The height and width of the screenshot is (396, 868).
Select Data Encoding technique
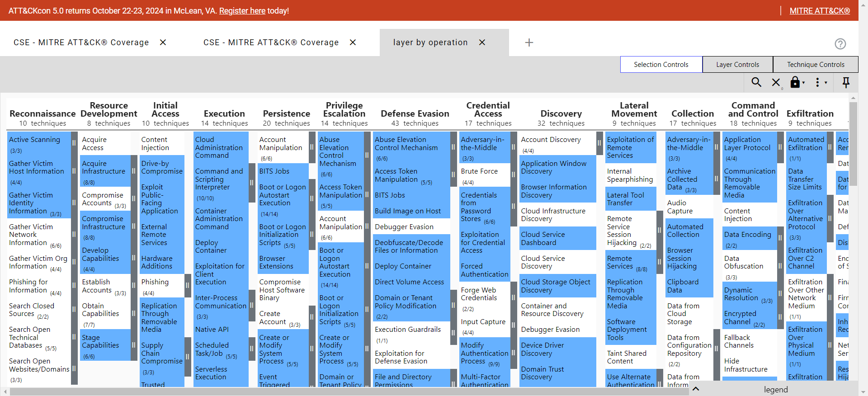click(750, 238)
